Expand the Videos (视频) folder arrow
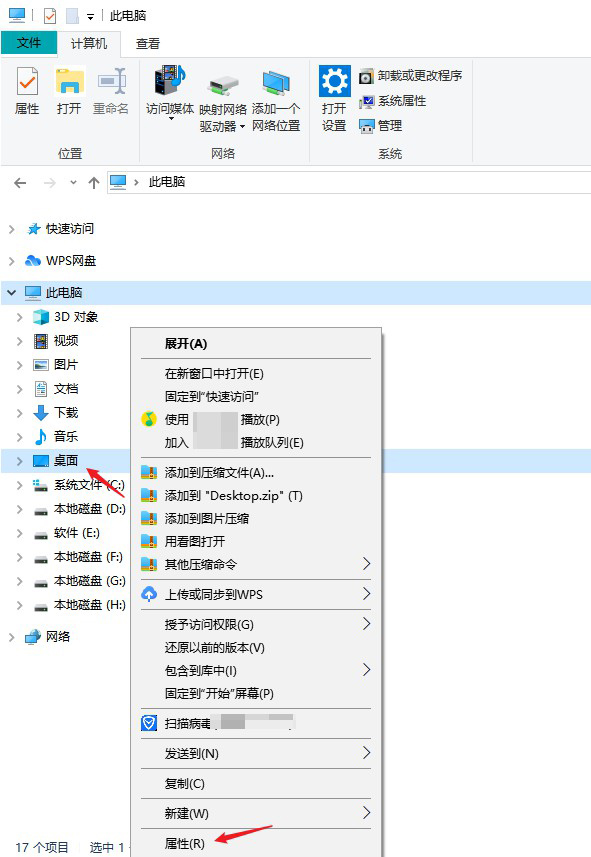Screen dimensions: 591x857 click(20, 341)
